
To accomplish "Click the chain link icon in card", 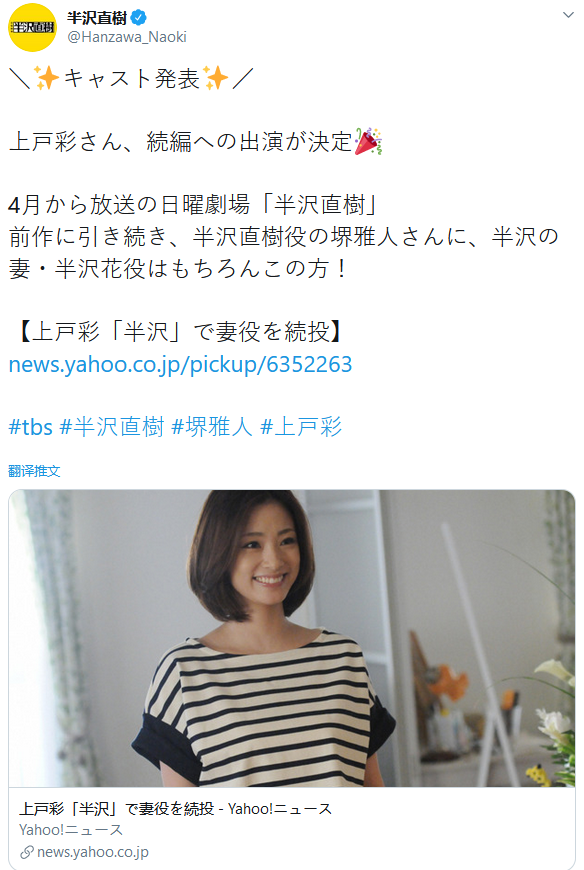I will (x=27, y=852).
